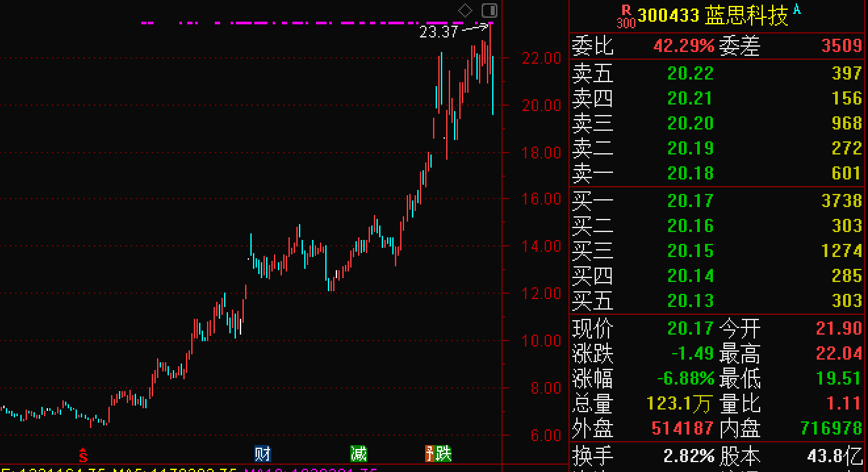Select the 卖一 price 20.18
The width and height of the screenshot is (868, 472).
690,174
